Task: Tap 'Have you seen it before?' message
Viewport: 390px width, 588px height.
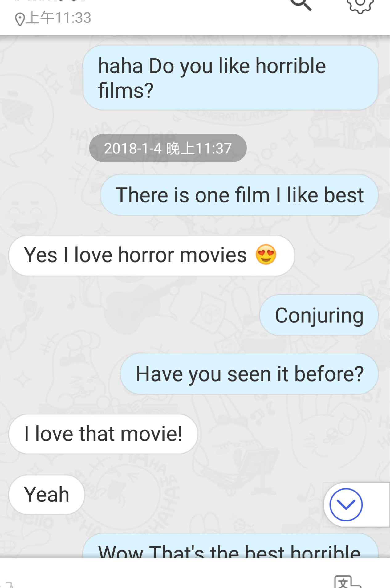Action: pos(249,374)
